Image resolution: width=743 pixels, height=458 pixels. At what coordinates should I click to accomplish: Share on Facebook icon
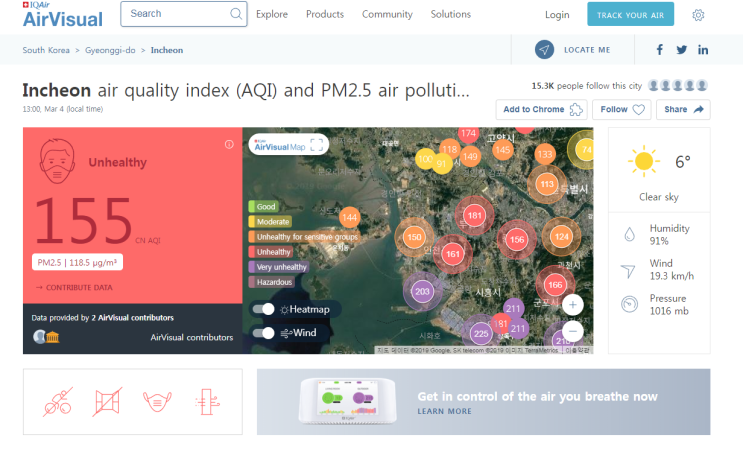tap(660, 50)
